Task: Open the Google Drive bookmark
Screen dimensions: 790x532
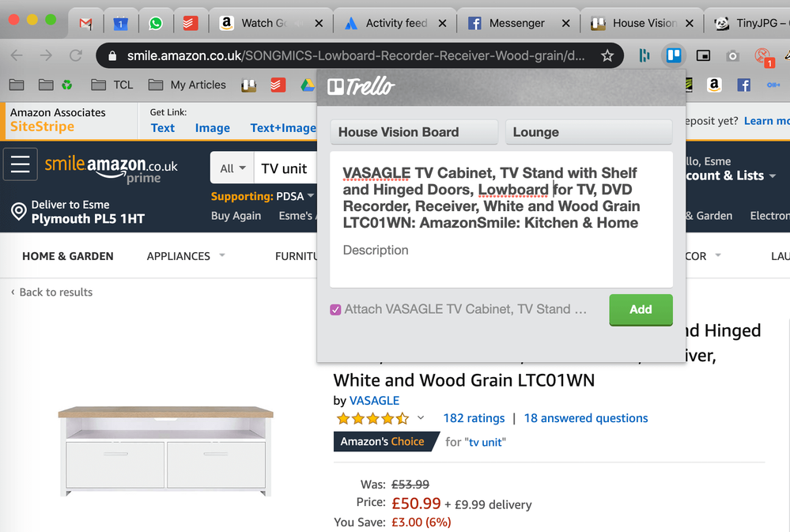Action: pos(308,85)
